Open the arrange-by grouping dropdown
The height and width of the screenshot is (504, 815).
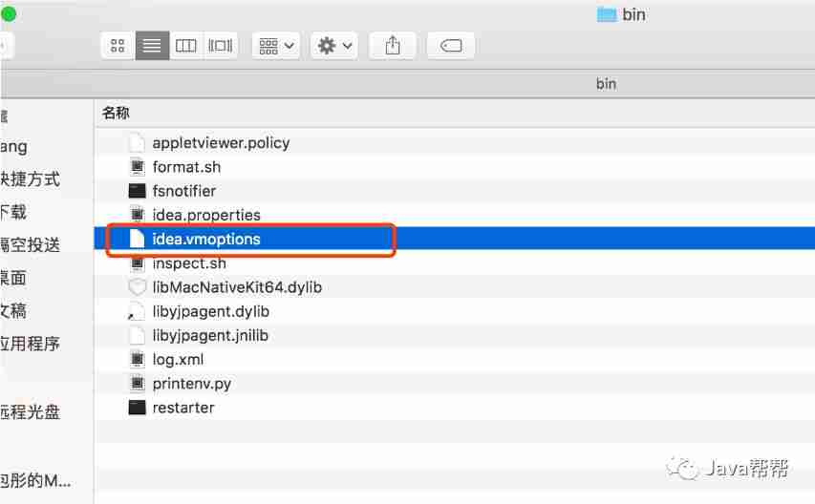276,46
